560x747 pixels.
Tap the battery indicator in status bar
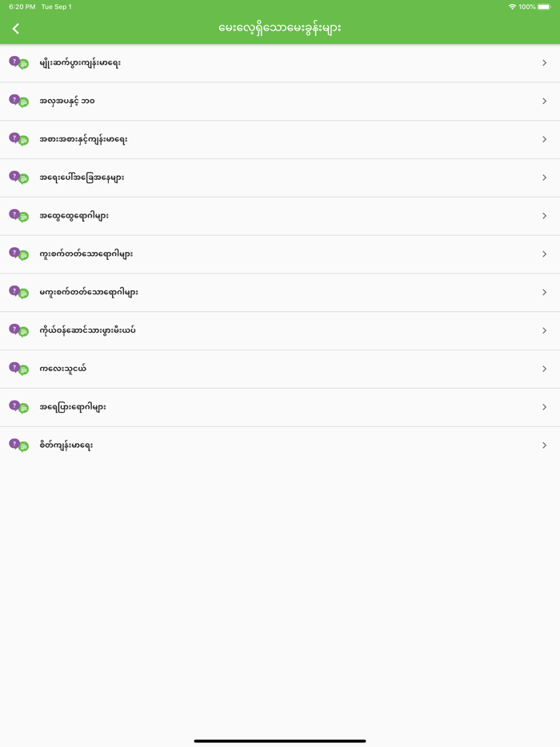point(543,7)
